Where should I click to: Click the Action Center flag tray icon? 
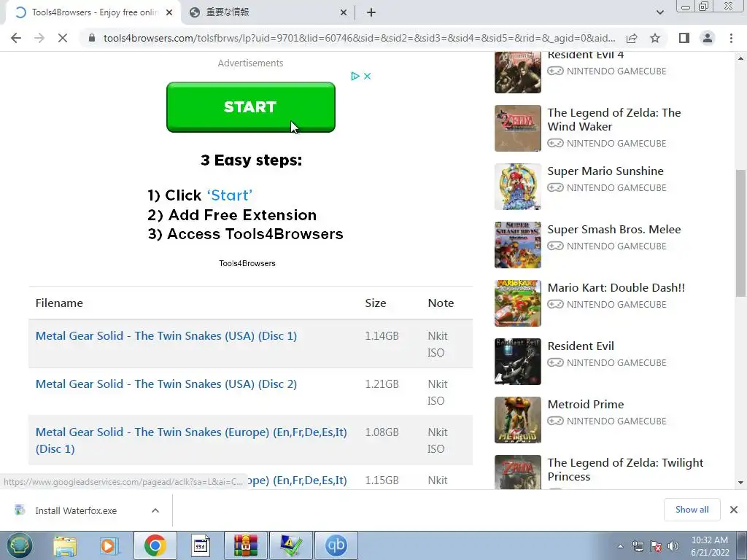tap(656, 546)
